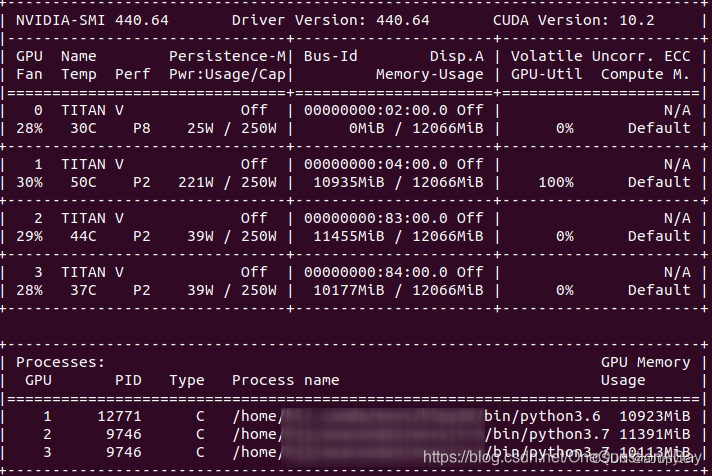Click the 'Pwr:Usage/Cap' column header
This screenshot has height=476, width=712.
click(227, 74)
